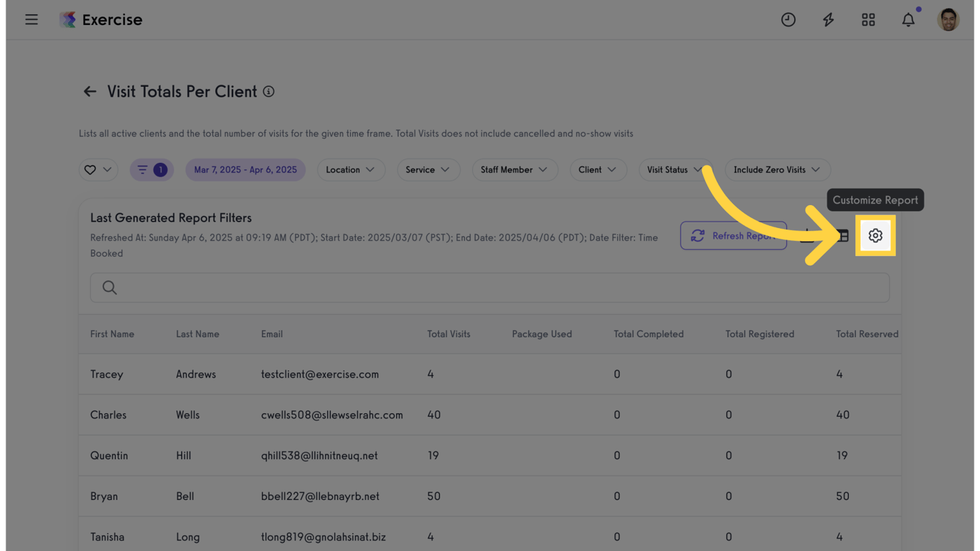This screenshot has height=551, width=980.
Task: Click the notifications bell
Action: pyautogui.click(x=908, y=19)
